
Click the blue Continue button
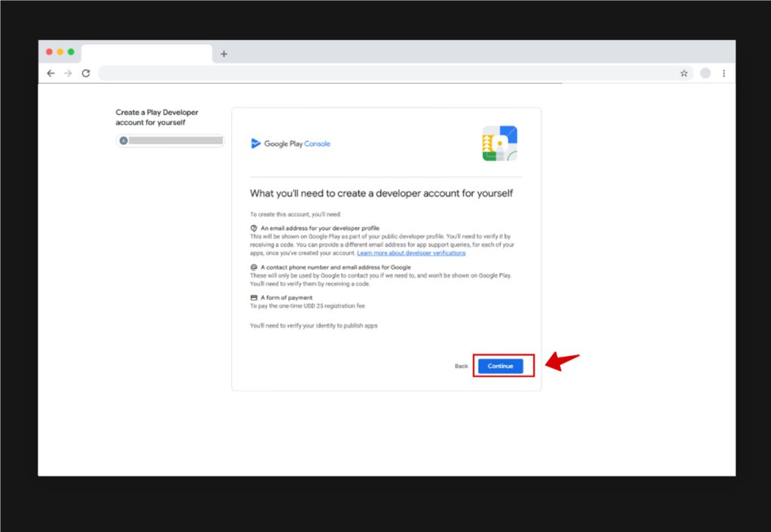click(500, 366)
